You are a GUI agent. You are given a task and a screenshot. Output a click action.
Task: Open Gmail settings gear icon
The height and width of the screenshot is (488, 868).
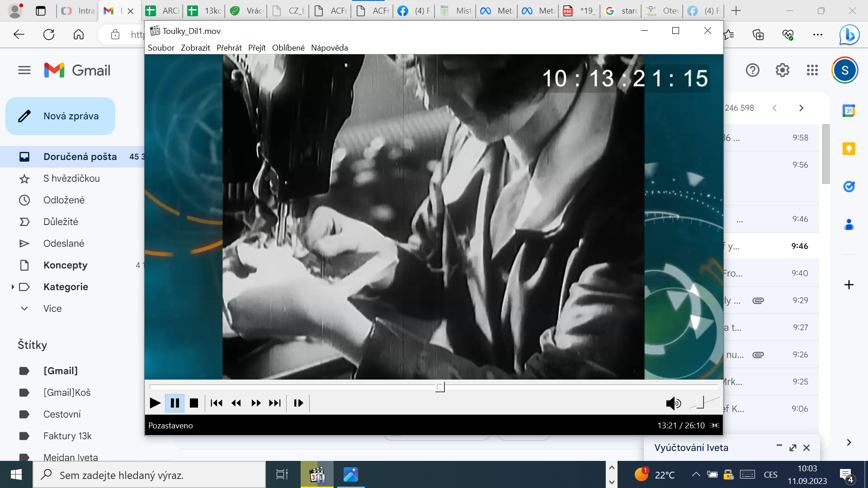point(783,70)
